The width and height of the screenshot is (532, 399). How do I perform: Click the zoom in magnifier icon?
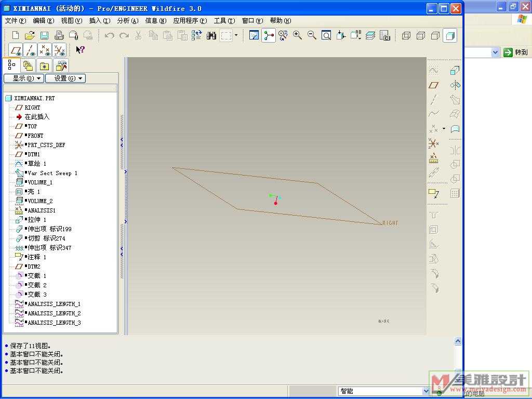click(298, 35)
